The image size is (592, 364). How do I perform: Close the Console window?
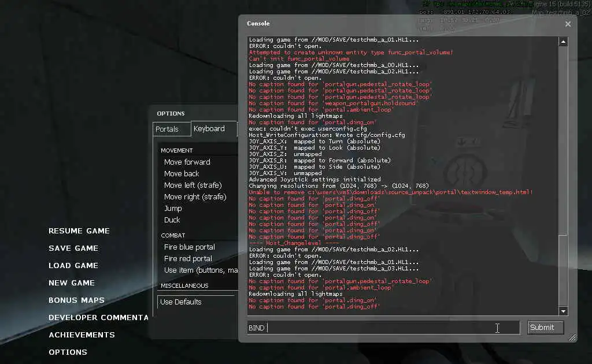click(x=568, y=24)
